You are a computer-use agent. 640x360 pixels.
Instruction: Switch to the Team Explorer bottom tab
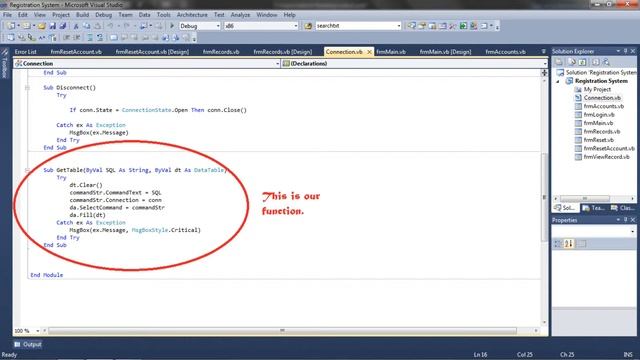(593, 208)
